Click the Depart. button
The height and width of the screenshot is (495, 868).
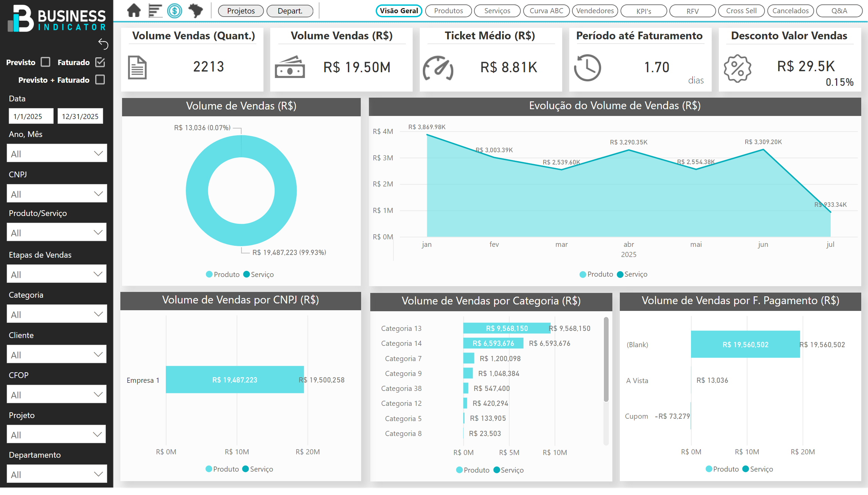coord(290,11)
